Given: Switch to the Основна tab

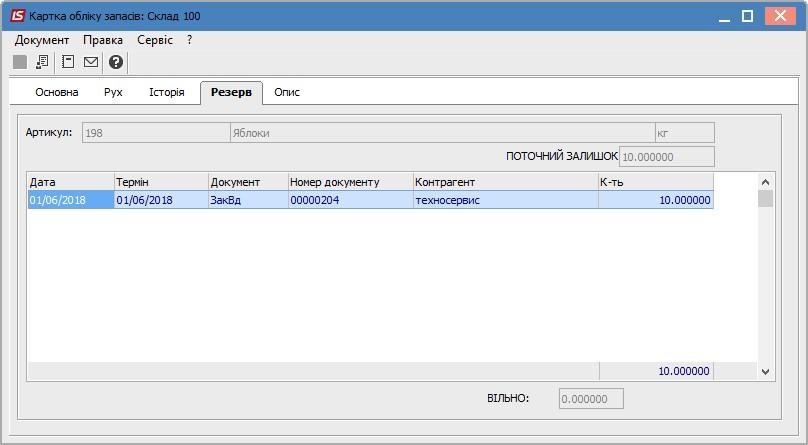Looking at the screenshot, I should pyautogui.click(x=57, y=93).
